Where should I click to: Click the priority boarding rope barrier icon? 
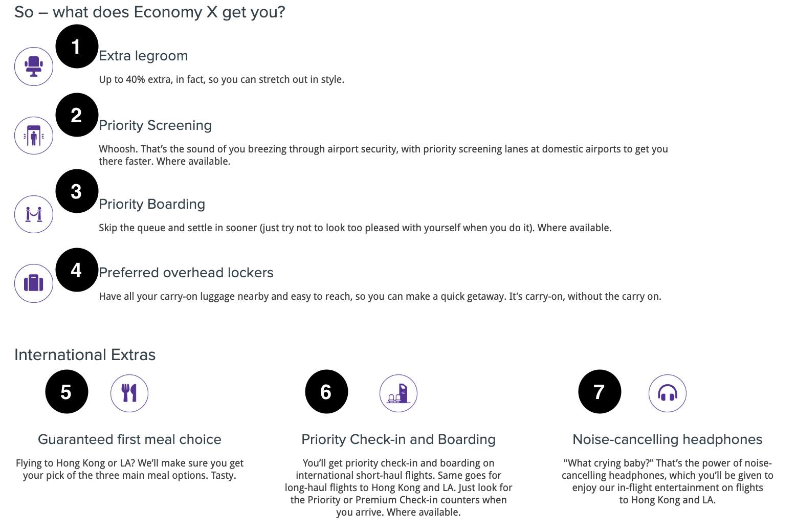pos(34,214)
